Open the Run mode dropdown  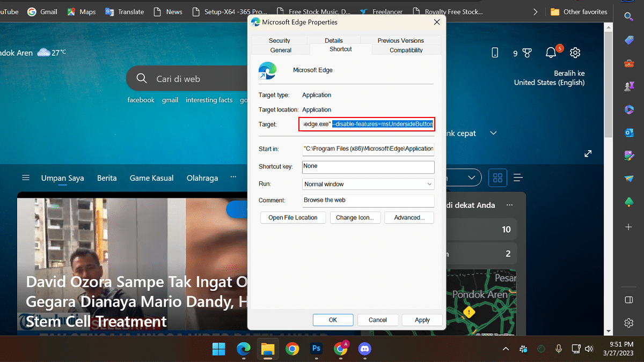pos(429,184)
